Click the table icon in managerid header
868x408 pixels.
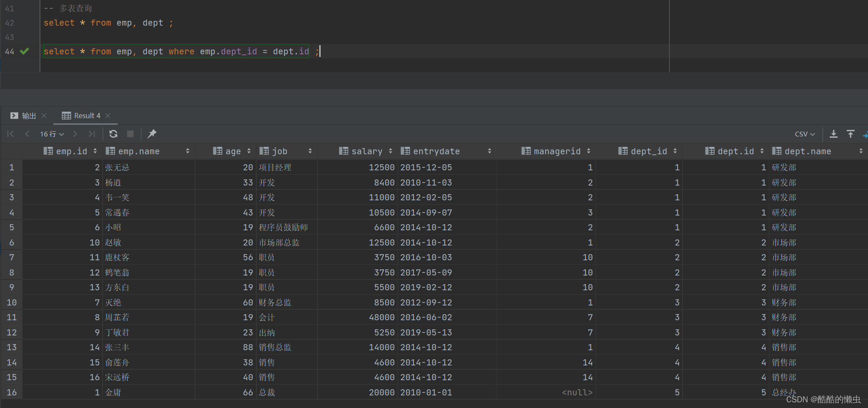pyautogui.click(x=526, y=151)
